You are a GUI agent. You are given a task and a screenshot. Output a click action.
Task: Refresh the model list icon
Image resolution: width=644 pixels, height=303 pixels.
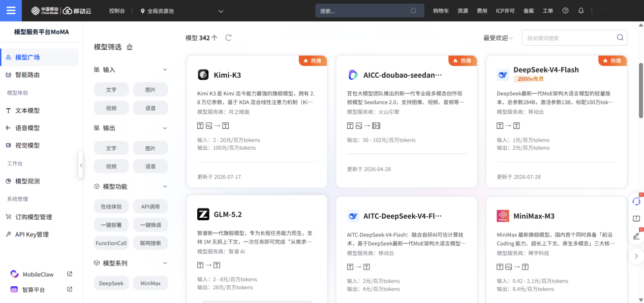click(x=228, y=38)
